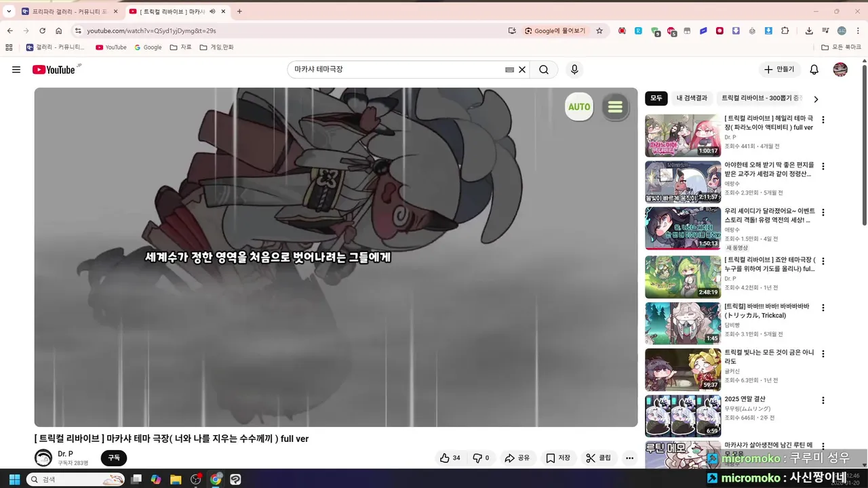The height and width of the screenshot is (488, 868).
Task: Go to browser home page
Action: (59, 30)
